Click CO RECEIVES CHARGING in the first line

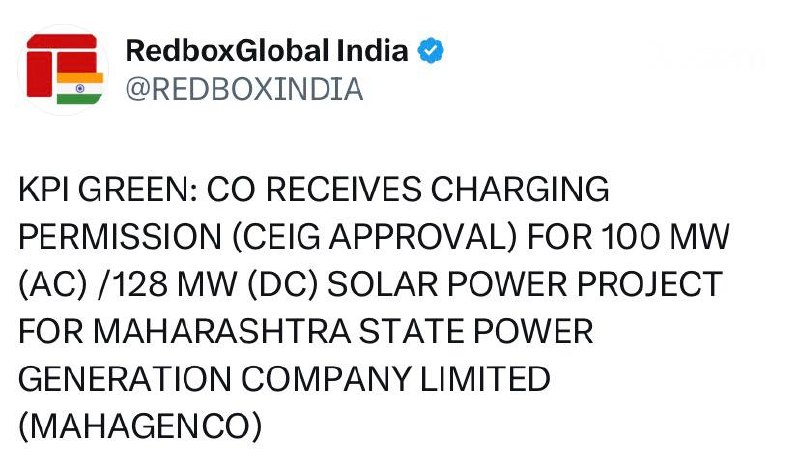pyautogui.click(x=408, y=190)
